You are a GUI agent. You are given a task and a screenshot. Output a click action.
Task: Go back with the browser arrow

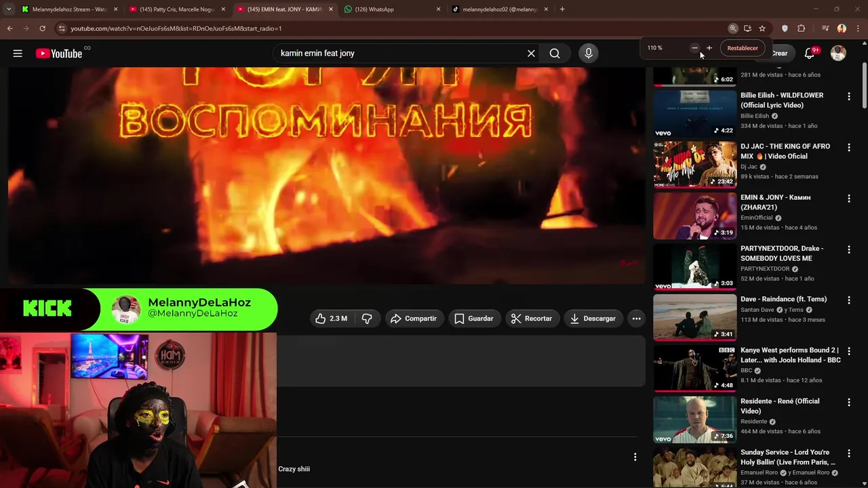10,28
